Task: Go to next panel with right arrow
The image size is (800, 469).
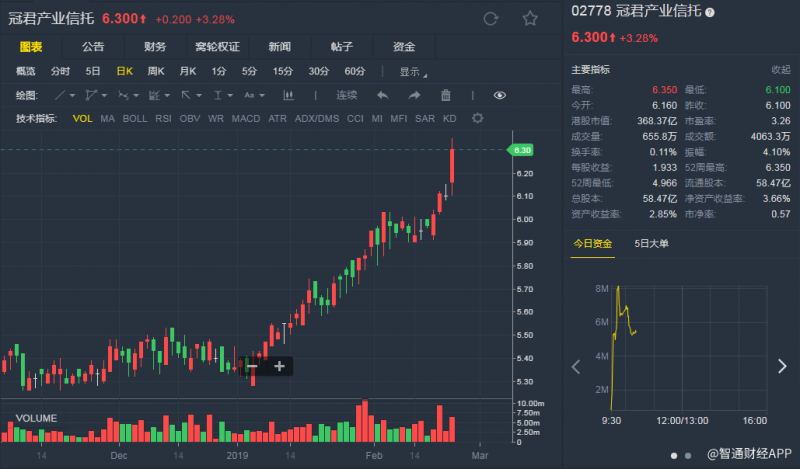Action: click(782, 366)
